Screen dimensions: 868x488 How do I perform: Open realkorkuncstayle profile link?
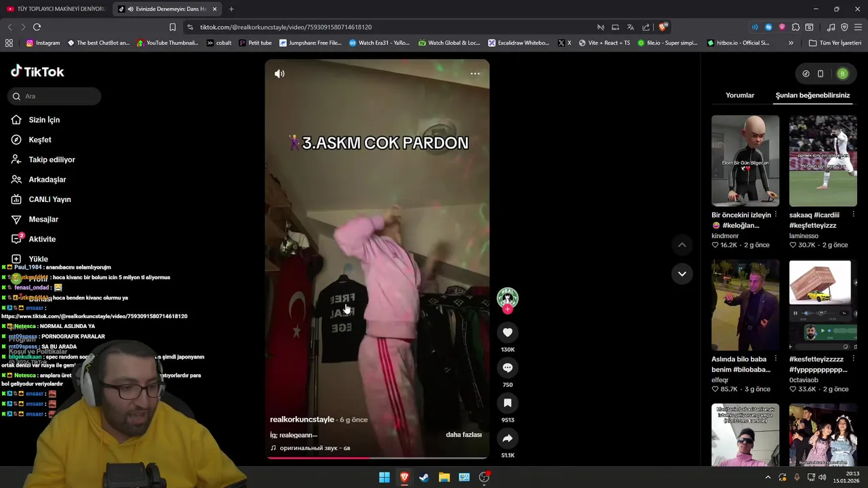302,420
